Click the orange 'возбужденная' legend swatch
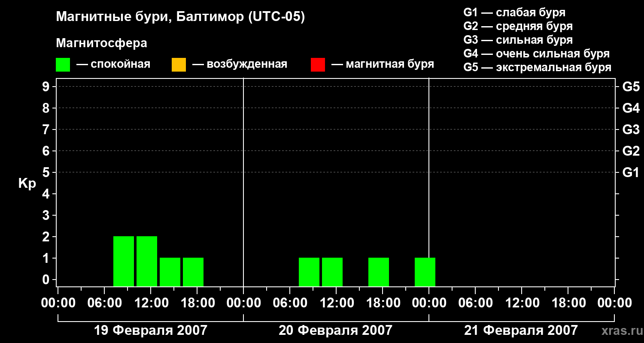644x343 pixels. (179, 65)
